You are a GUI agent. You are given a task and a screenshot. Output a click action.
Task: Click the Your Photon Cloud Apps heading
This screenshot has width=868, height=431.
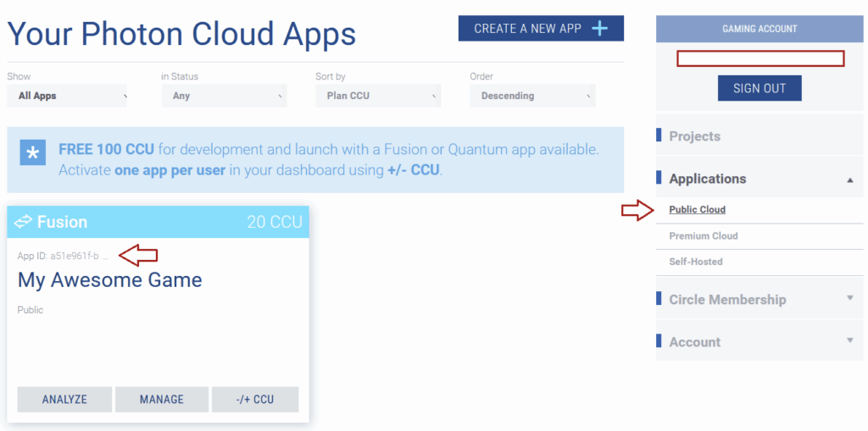[x=181, y=34]
